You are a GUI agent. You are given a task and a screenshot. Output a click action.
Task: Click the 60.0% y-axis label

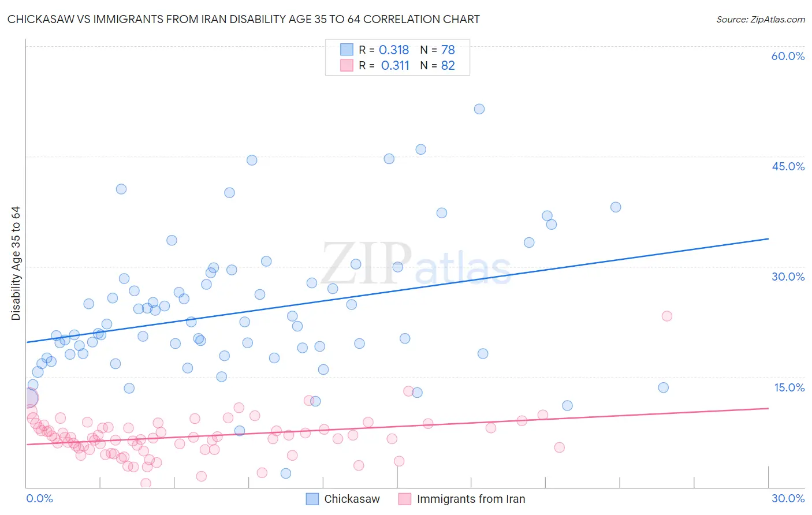click(x=788, y=56)
